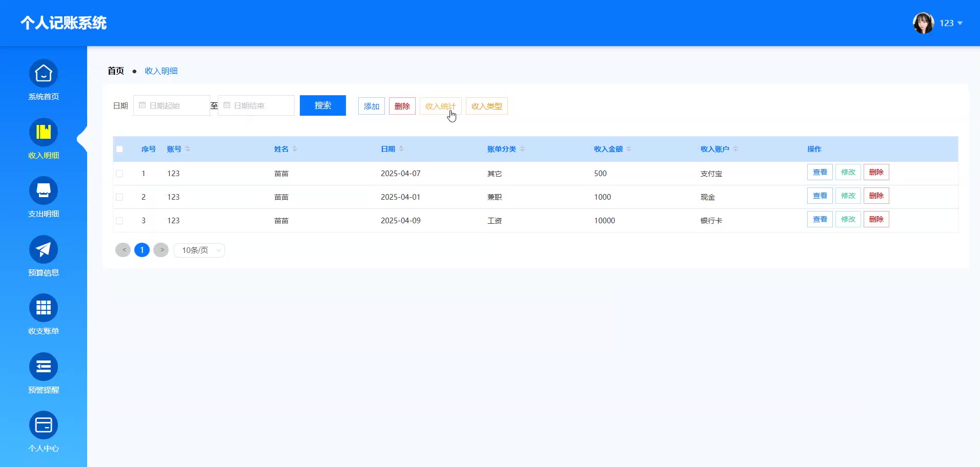
Task: Open the 预警提醒 list icon
Action: 44,367
